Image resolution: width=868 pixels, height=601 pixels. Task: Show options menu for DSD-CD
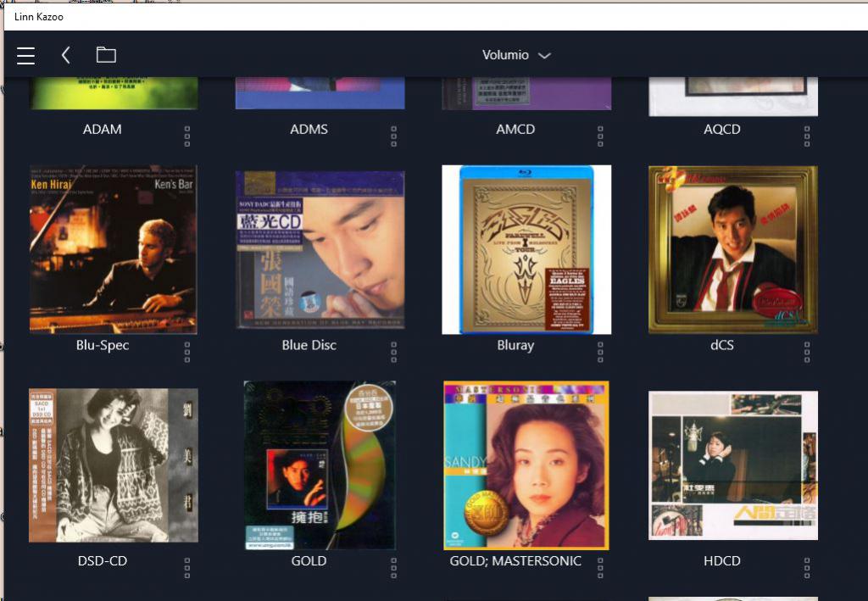[187, 567]
